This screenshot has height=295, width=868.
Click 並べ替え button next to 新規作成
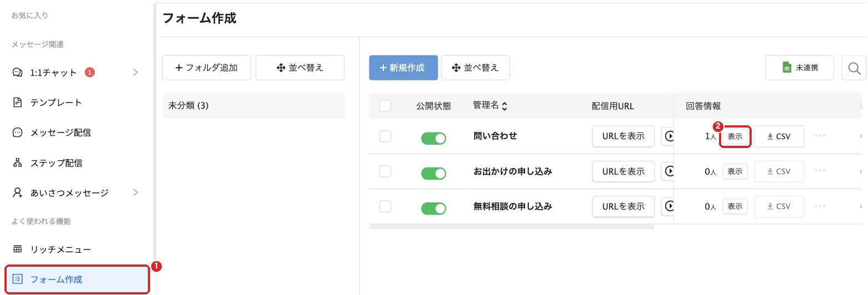pyautogui.click(x=475, y=68)
